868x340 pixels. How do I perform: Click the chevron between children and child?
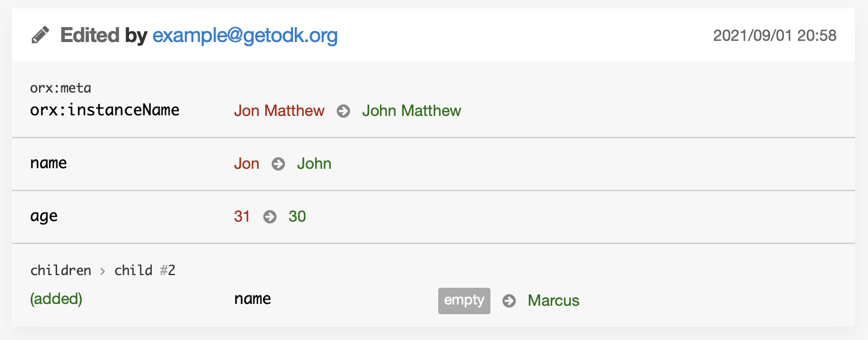pos(103,271)
